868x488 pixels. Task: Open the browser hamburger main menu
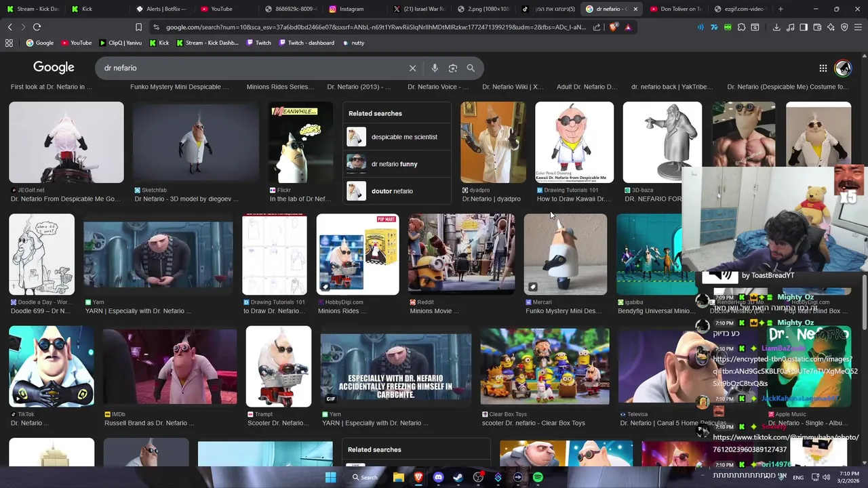(x=858, y=27)
